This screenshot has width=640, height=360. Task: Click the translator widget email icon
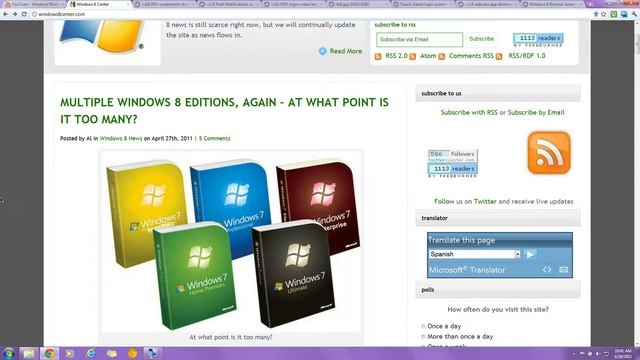tap(564, 270)
